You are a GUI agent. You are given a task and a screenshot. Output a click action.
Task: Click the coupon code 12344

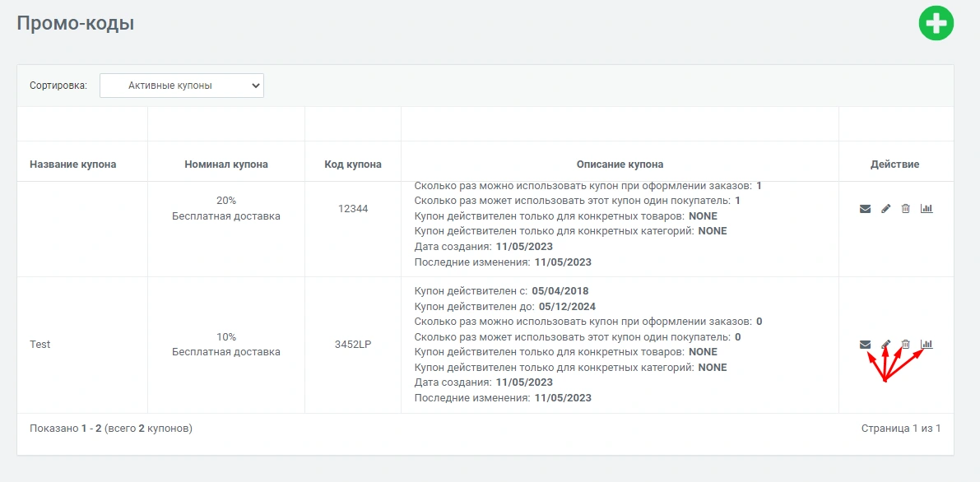point(353,209)
